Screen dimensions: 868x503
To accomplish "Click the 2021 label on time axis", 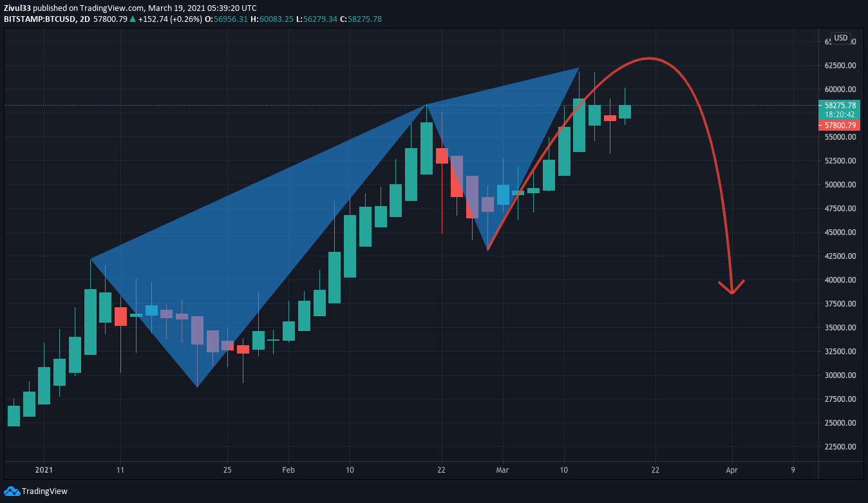I will [x=44, y=470].
